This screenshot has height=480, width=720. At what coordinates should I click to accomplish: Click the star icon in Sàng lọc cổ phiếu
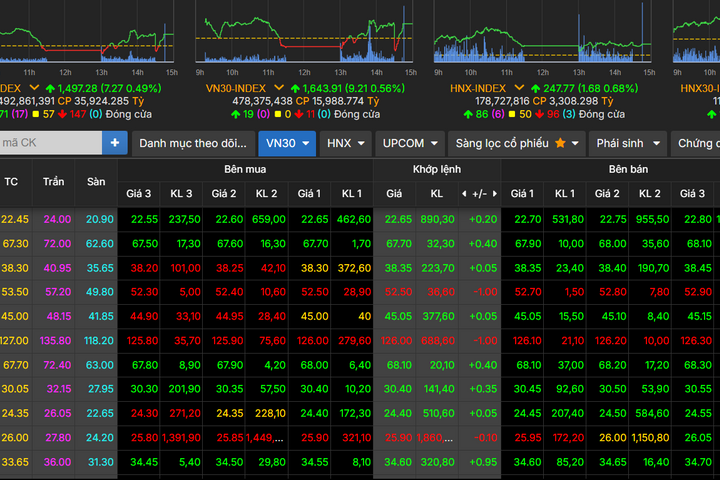[x=560, y=143]
